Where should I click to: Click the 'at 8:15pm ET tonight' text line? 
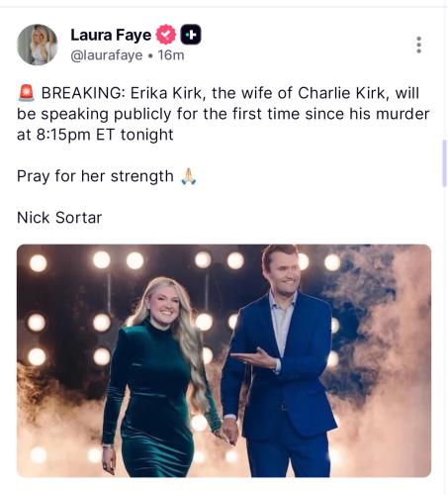click(95, 135)
